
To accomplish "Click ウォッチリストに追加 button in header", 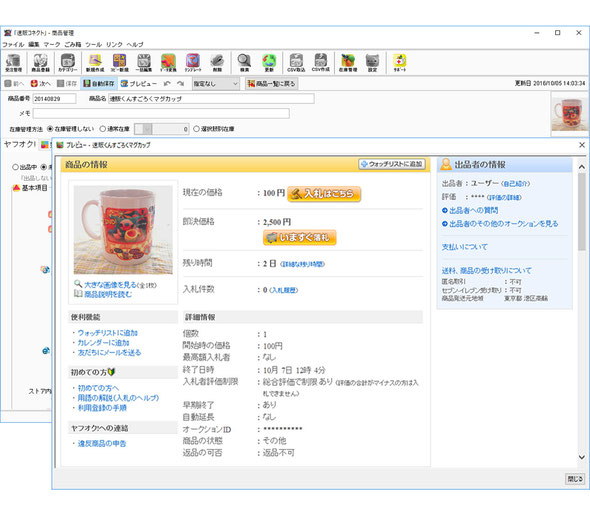I will coord(392,164).
